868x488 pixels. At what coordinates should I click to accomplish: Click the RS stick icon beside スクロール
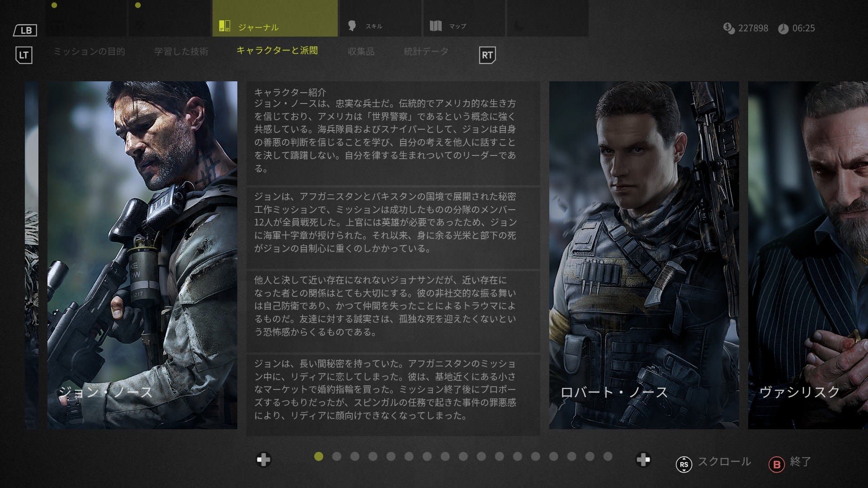[684, 464]
